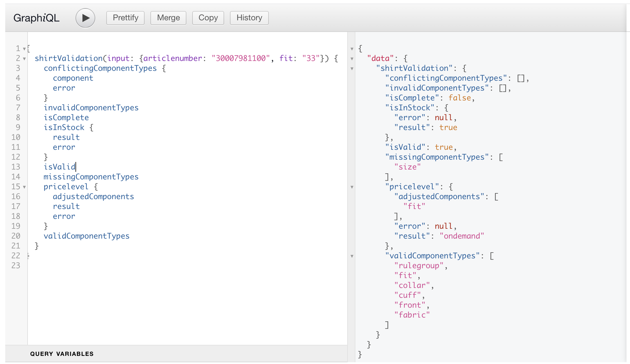Viewport: 630px width, 364px height.
Task: Click the fit value "33" in query
Action: coord(311,58)
